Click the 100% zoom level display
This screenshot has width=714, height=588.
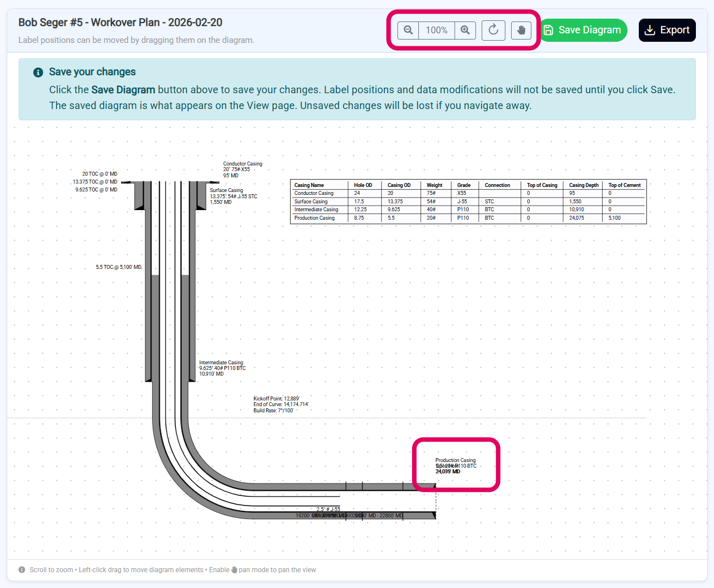pyautogui.click(x=436, y=30)
